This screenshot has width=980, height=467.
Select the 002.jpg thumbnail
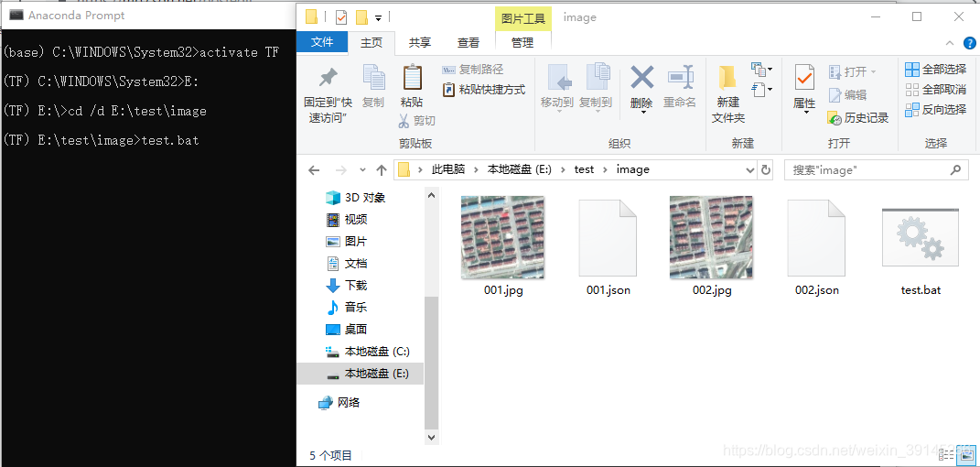point(711,237)
